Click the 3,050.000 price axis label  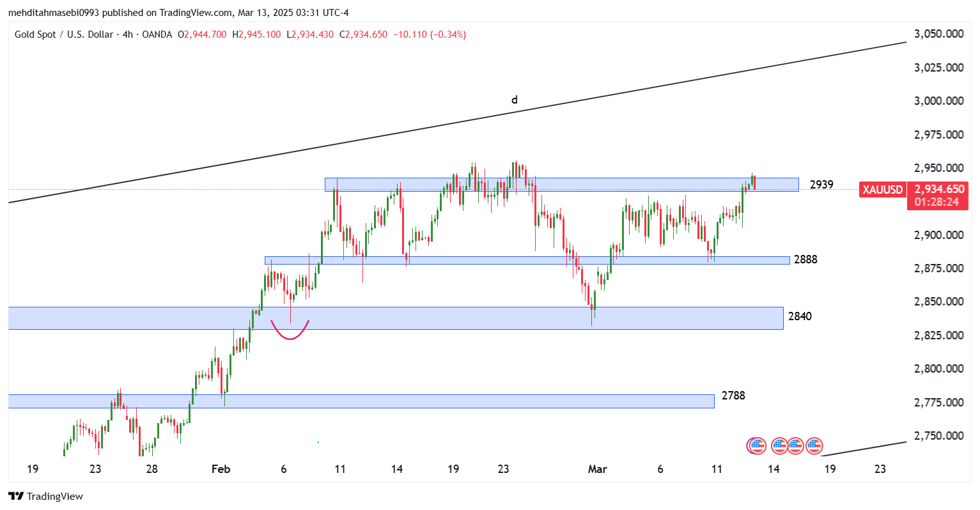pyautogui.click(x=939, y=34)
